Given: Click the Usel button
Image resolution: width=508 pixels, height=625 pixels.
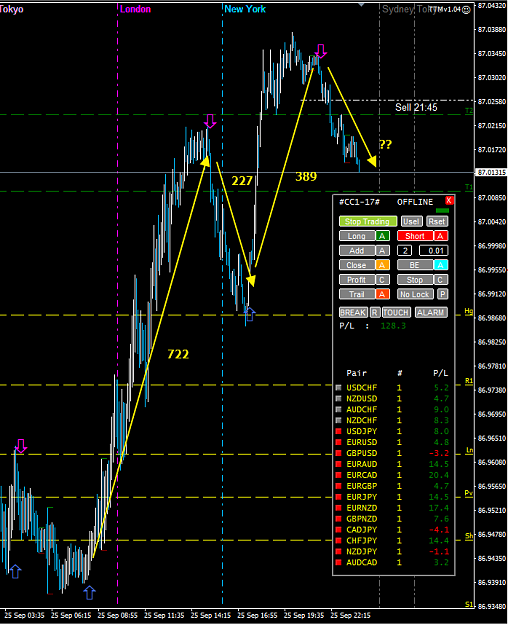Looking at the screenshot, I should pos(411,222).
